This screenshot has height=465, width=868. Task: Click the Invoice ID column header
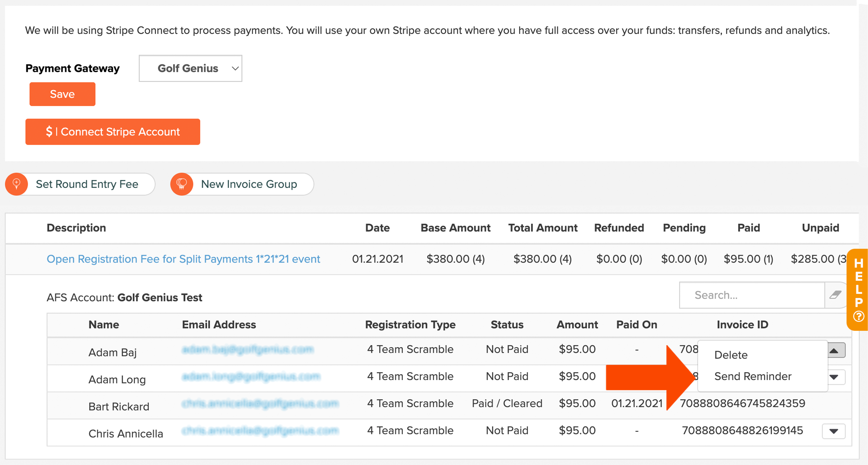742,325
